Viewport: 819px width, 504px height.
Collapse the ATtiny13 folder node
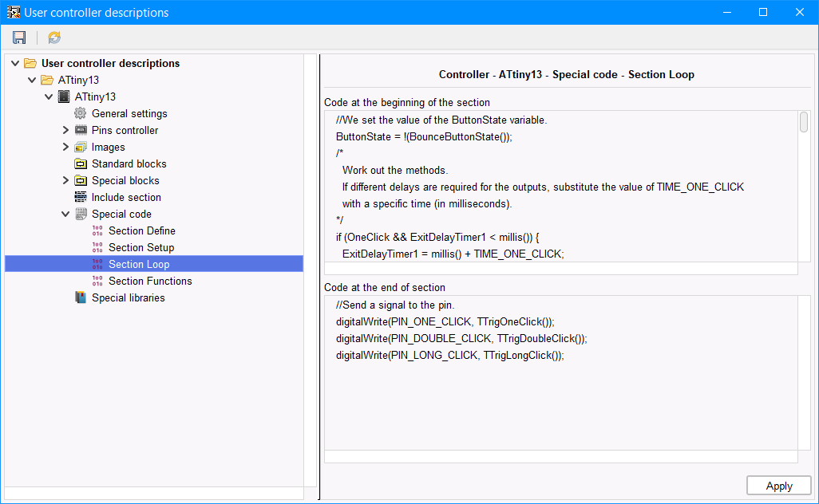(32, 80)
